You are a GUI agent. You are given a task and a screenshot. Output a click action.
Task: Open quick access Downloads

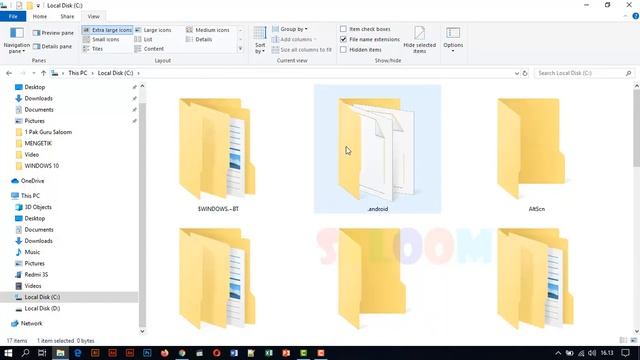point(38,98)
